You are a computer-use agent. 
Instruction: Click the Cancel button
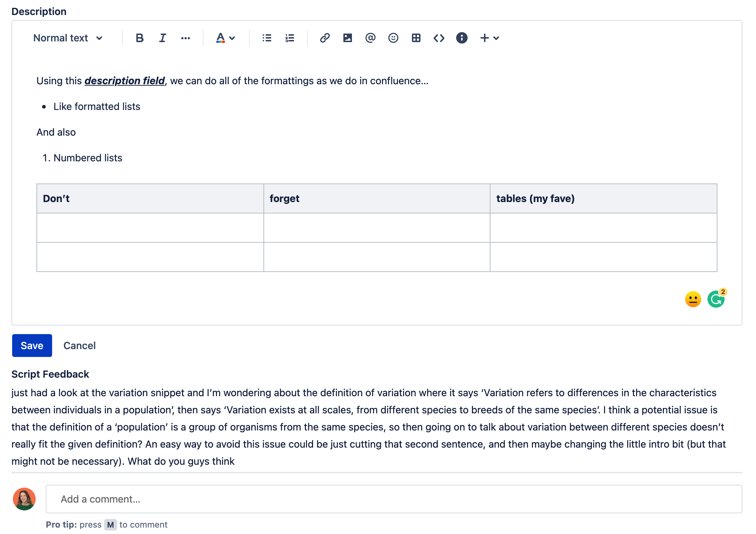click(80, 346)
